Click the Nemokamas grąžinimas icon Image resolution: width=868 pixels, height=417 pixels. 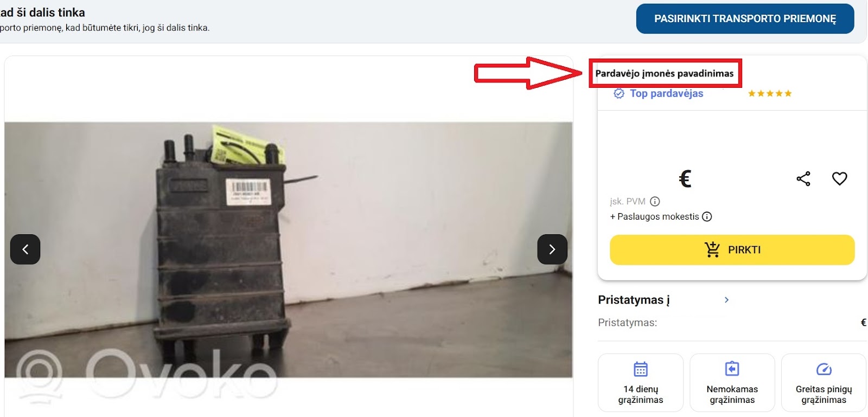click(732, 369)
